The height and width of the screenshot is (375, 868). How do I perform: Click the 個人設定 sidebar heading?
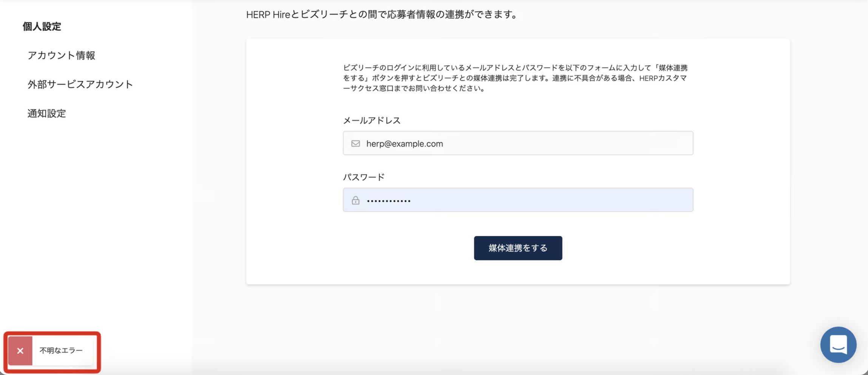[42, 26]
